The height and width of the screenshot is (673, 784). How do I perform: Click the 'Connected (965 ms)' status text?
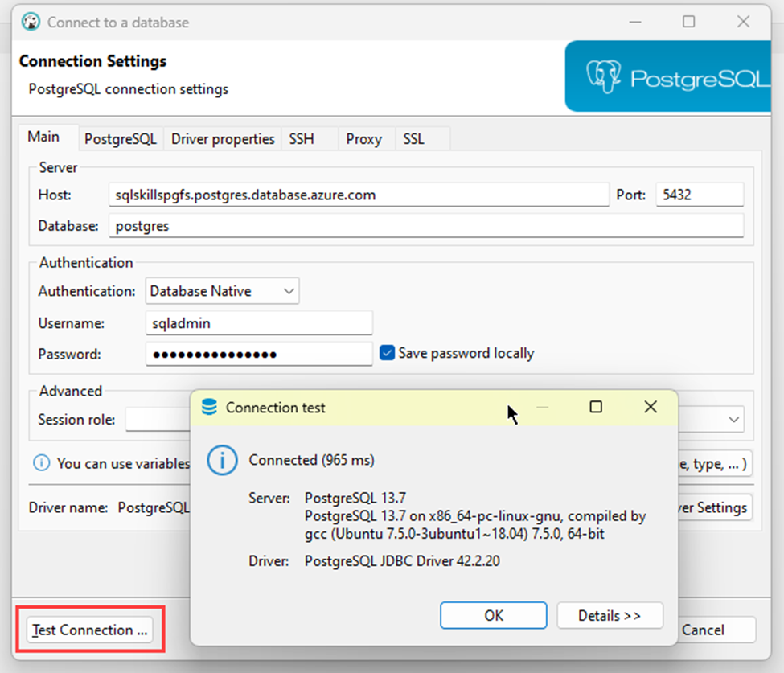pos(311,460)
